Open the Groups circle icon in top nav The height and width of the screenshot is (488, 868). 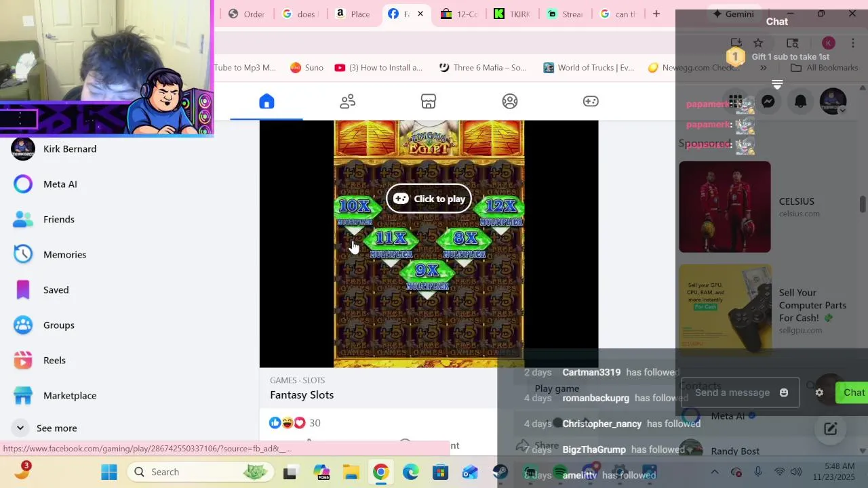(x=510, y=102)
